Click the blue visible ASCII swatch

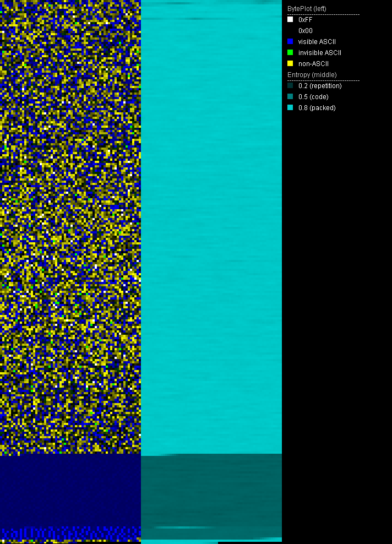pyautogui.click(x=290, y=42)
